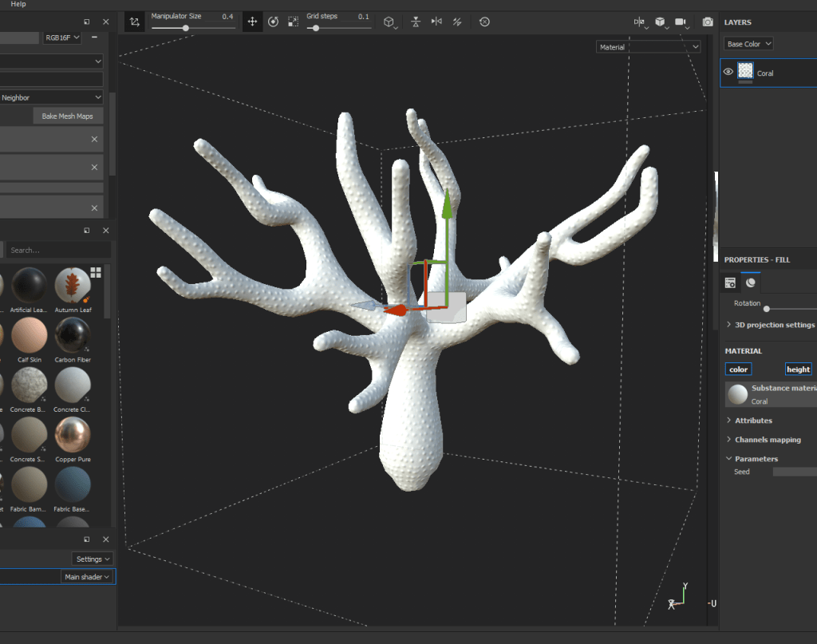Screen dimensions: 817x644
Task: Click the reset transform icon in toolbar
Action: [483, 22]
